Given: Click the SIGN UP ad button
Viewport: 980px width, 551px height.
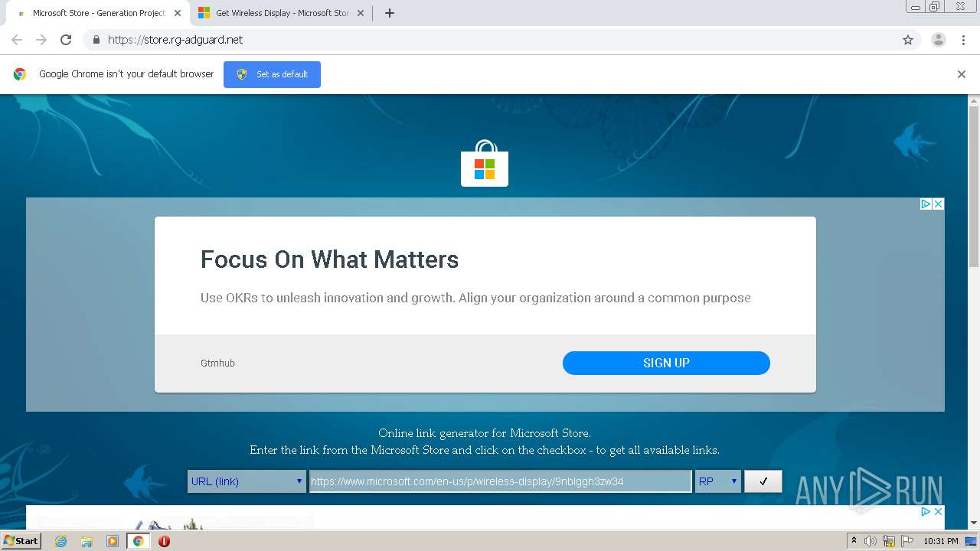Looking at the screenshot, I should click(666, 363).
